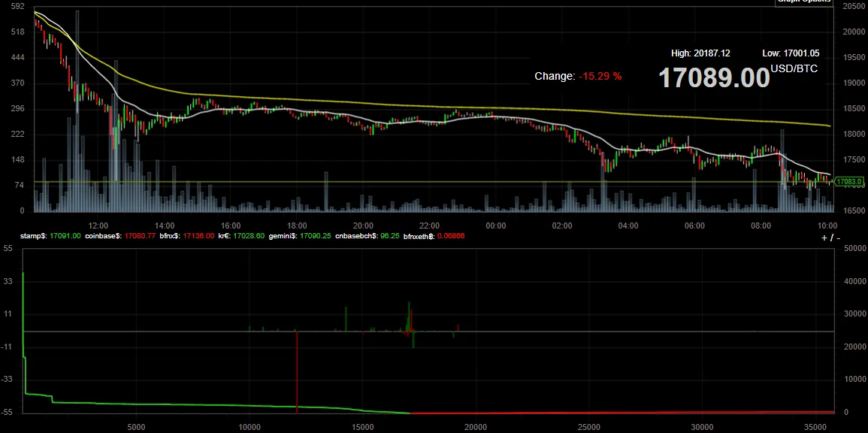Click the Change -15.29 % indicator
The image size is (868, 433).
(578, 76)
